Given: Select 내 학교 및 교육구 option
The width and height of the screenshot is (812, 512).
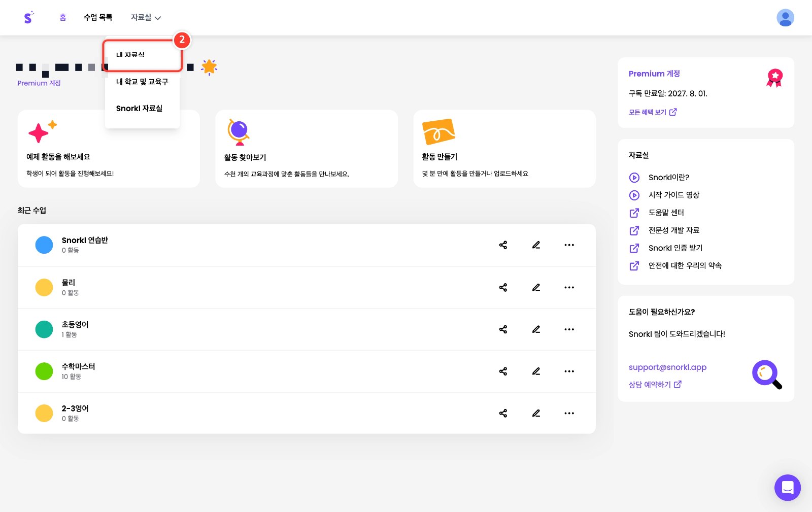Looking at the screenshot, I should (x=142, y=82).
